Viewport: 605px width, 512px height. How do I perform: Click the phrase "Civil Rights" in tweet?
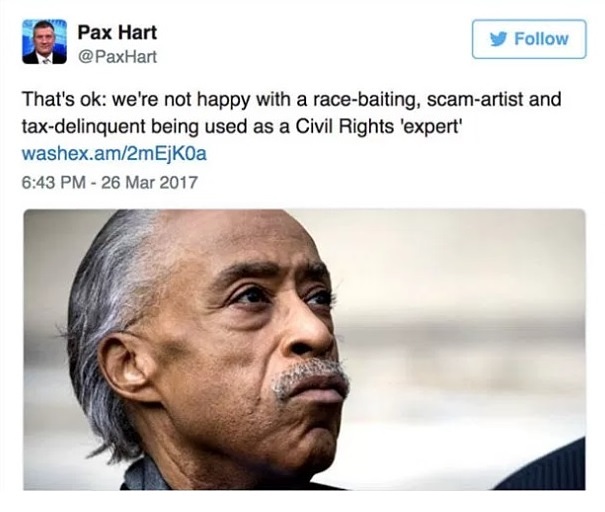pyautogui.click(x=345, y=127)
